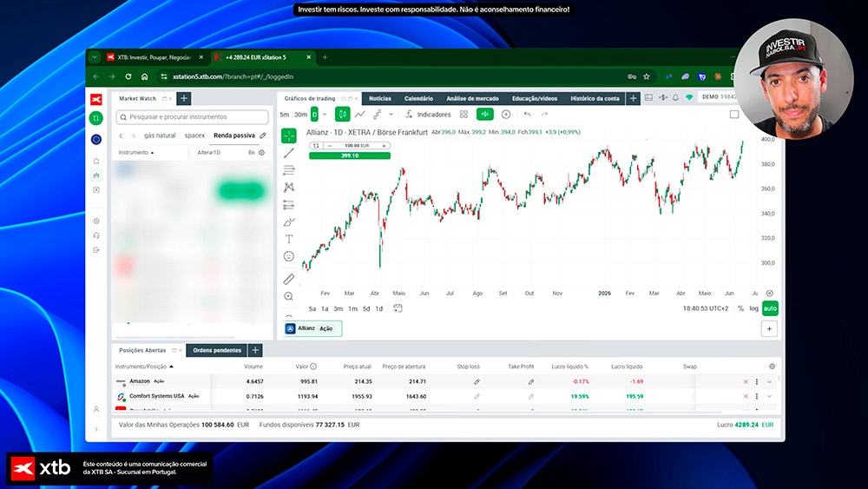868x489 pixels.
Task: Sort by Instrumento/Posição column header
Action: click(144, 367)
